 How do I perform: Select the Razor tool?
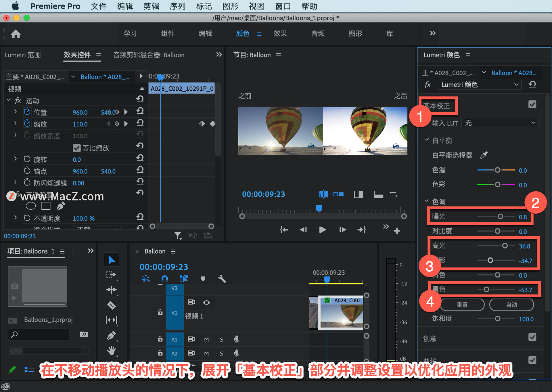(x=111, y=305)
